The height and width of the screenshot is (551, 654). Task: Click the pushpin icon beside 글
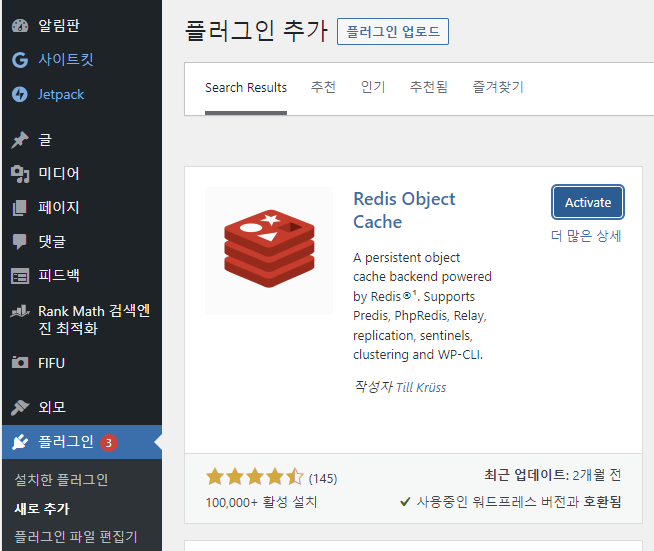20,140
